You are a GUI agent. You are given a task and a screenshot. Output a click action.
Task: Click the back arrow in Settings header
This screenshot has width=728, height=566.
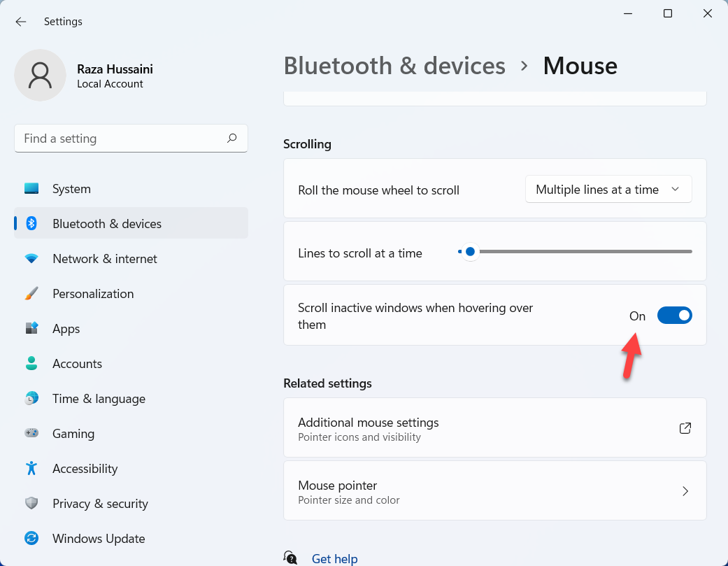click(21, 22)
